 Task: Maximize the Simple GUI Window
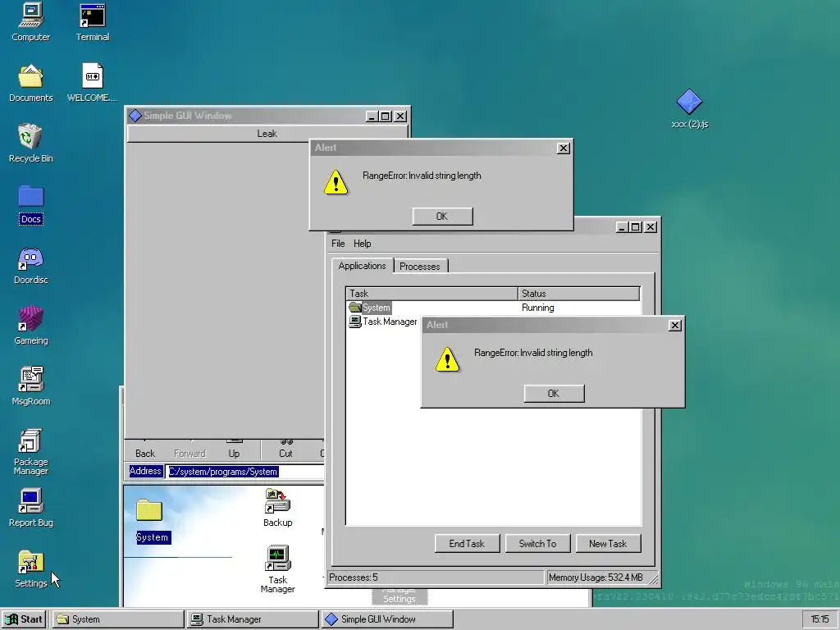[386, 116]
